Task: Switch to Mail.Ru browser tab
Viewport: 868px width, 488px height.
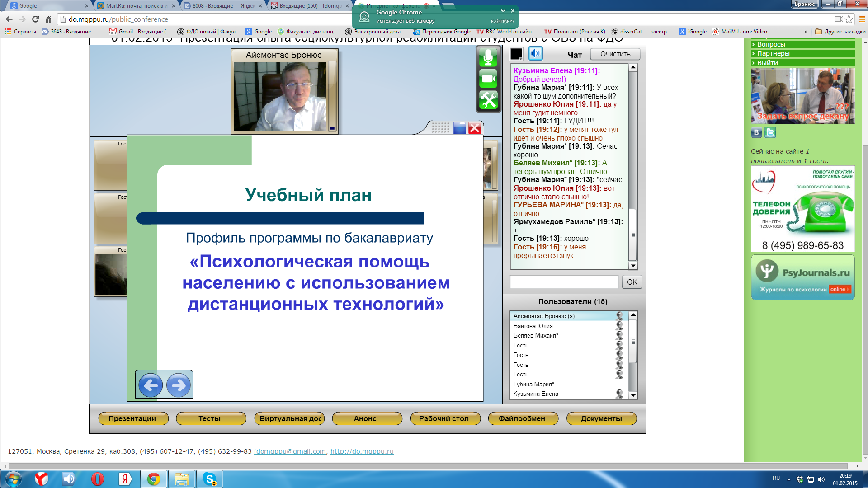Action: (136, 6)
